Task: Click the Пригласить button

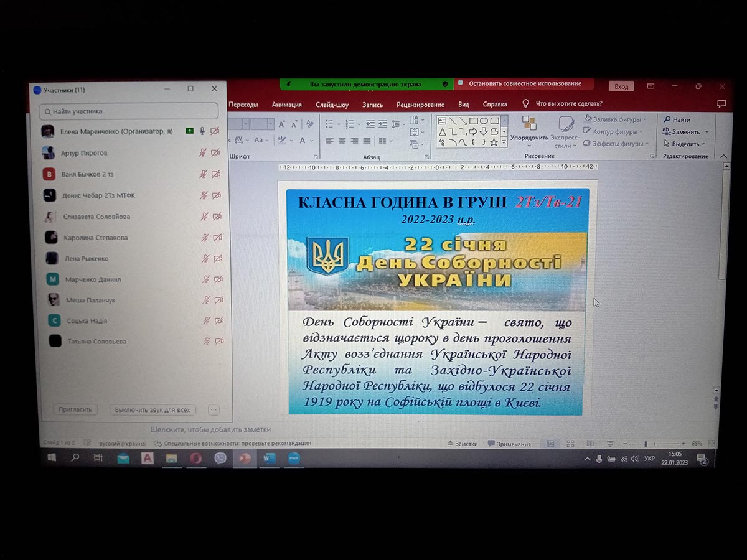Action: coord(75,409)
